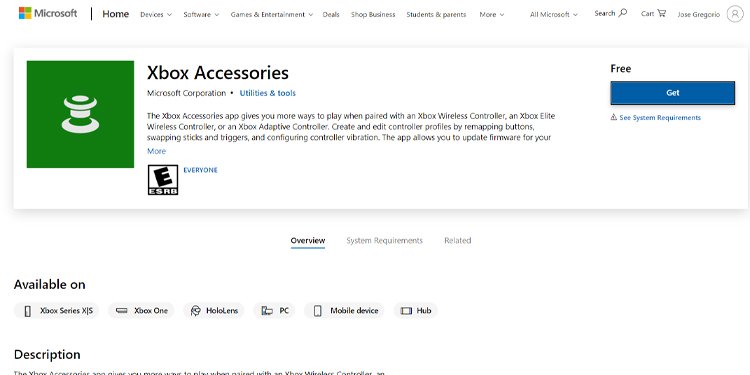Open See System Requirements link
The height and width of the screenshot is (375, 750).
pyautogui.click(x=656, y=118)
